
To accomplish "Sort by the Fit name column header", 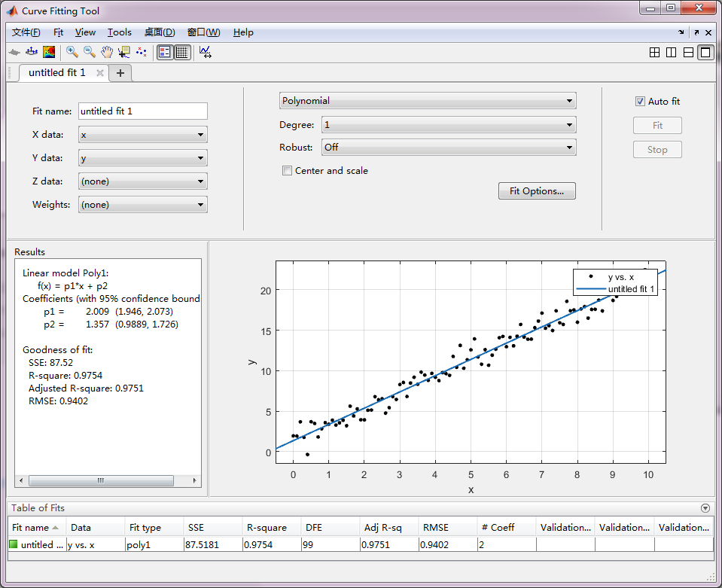I will point(38,528).
